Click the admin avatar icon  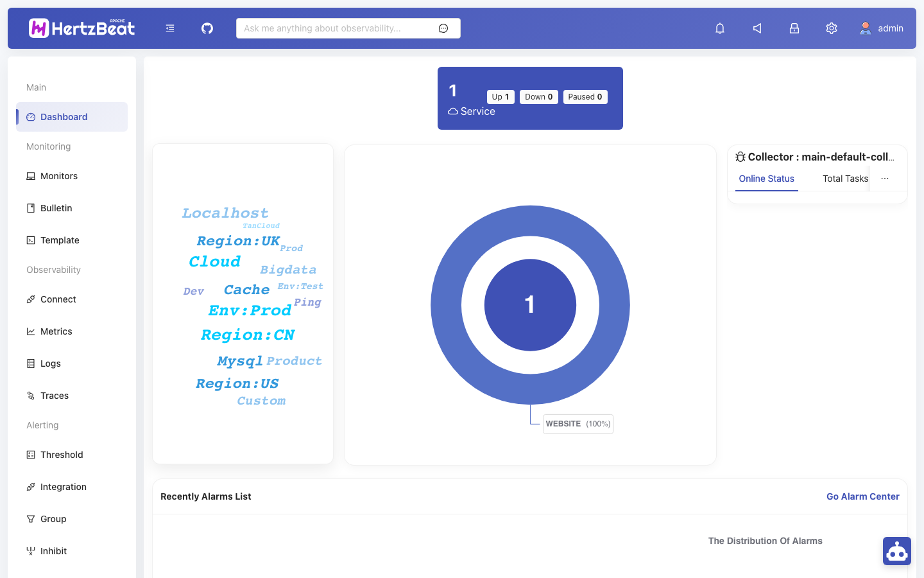[866, 28]
